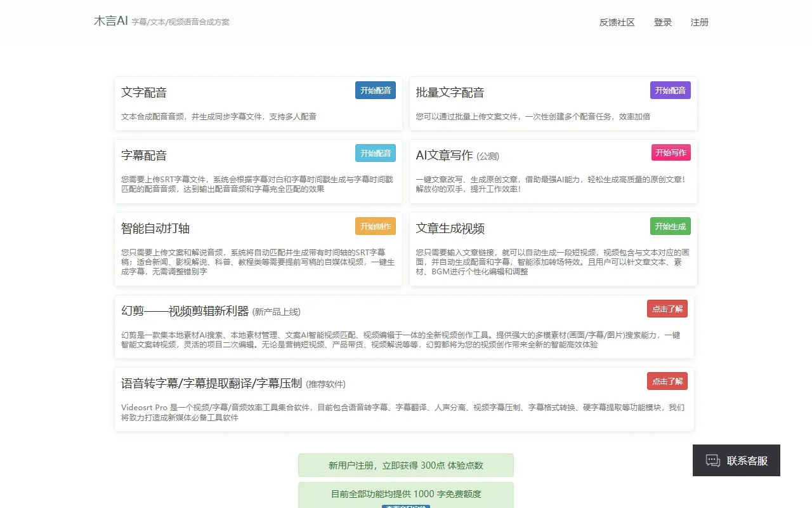Click the purple 开始配音 for 批量文字配音
The width and height of the screenshot is (812, 508).
[670, 90]
